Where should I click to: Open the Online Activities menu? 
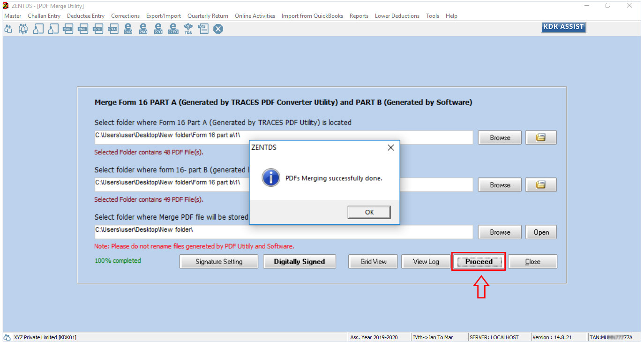coord(255,15)
